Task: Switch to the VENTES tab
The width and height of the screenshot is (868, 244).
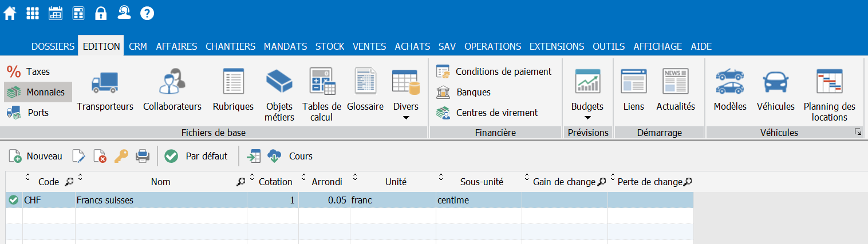Action: click(369, 46)
